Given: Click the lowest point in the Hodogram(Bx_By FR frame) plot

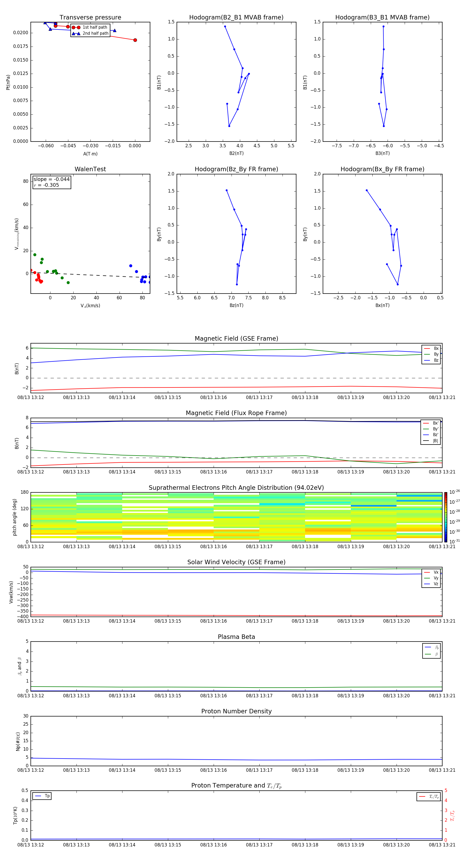Looking at the screenshot, I should pos(398,284).
